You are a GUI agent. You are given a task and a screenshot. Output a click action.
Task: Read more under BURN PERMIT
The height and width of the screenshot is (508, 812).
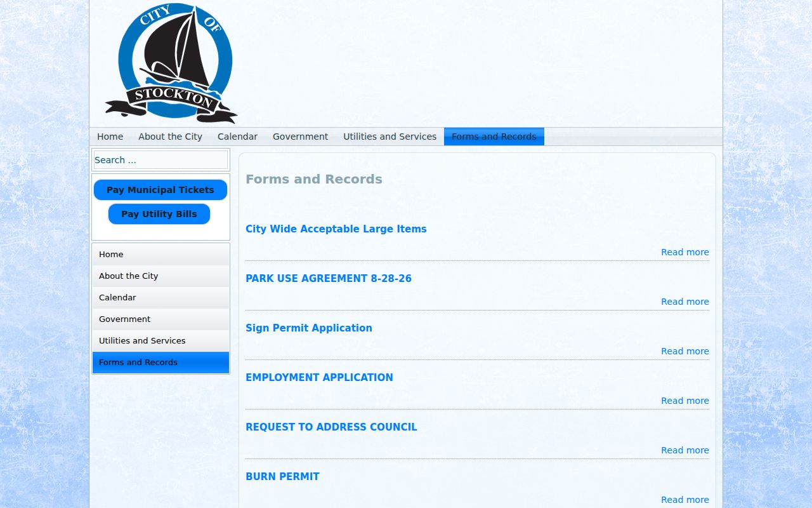coord(685,500)
